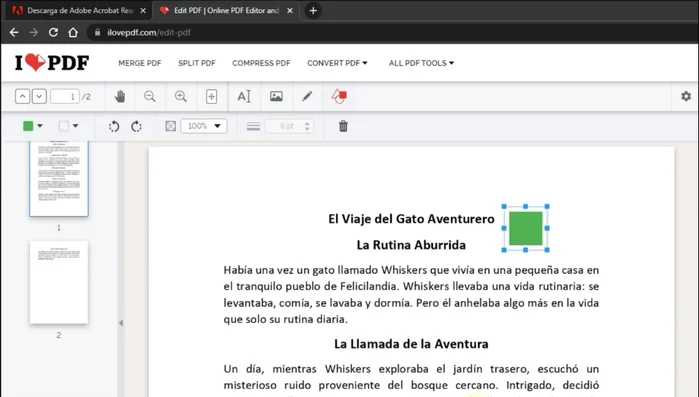Click the address bar URL ilovepdf.com/edit-pdf
This screenshot has height=397, width=699.
coord(149,32)
